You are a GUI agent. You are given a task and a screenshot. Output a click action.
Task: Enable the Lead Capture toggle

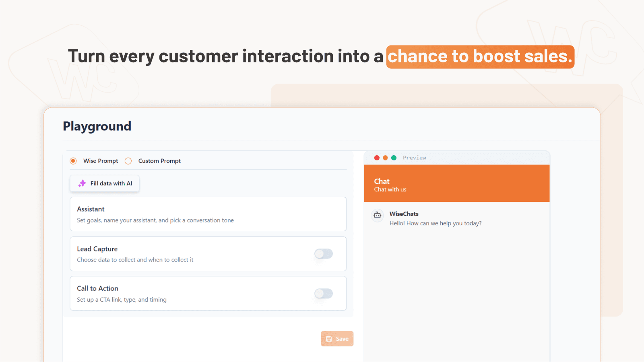tap(324, 254)
